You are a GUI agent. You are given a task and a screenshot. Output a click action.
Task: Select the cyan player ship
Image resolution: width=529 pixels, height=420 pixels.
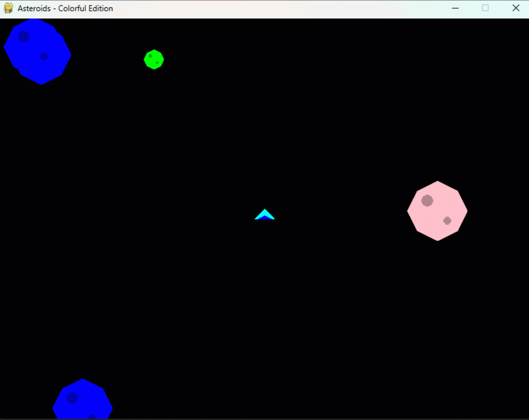264,214
